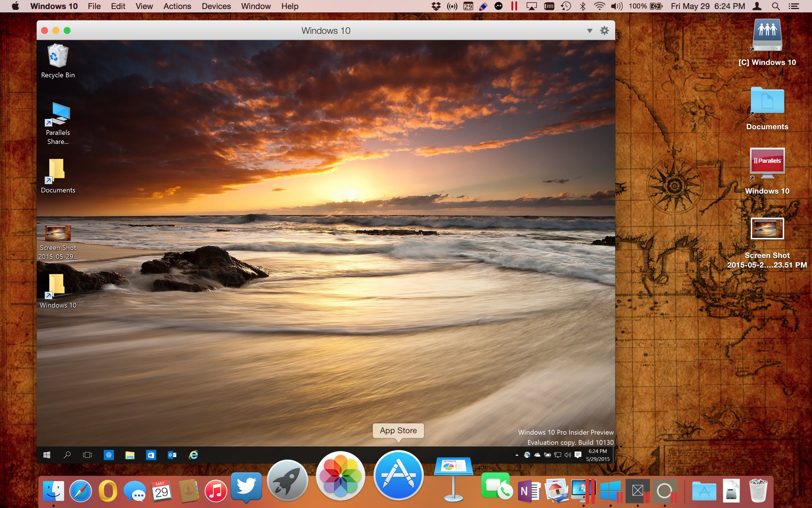Launch Outlook from the Windows taskbar

coord(172,455)
